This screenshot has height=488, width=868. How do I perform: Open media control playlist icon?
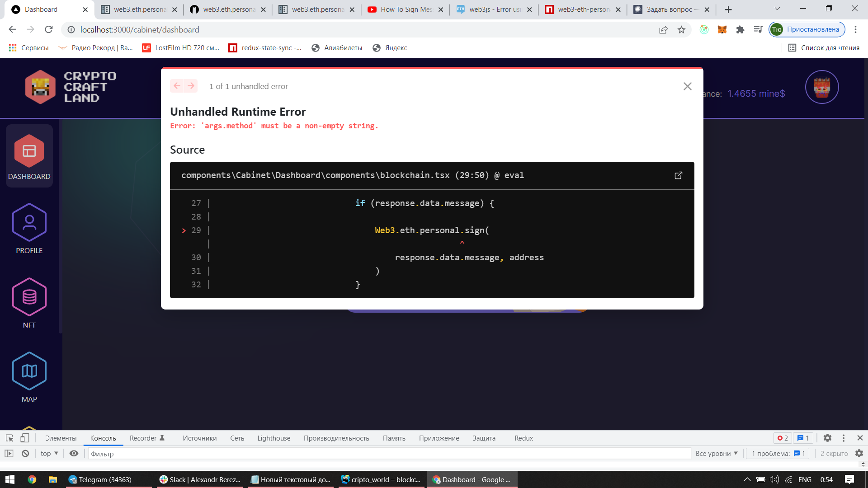click(x=758, y=29)
